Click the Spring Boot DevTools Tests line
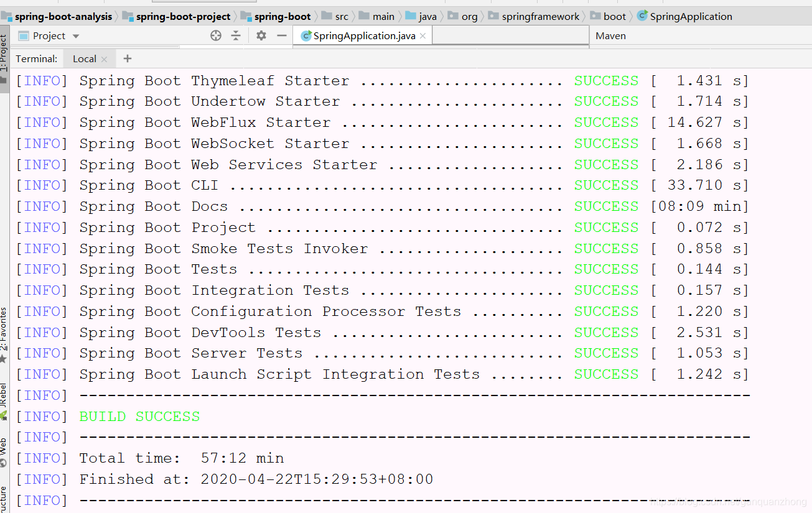Image resolution: width=812 pixels, height=513 pixels. [382, 333]
